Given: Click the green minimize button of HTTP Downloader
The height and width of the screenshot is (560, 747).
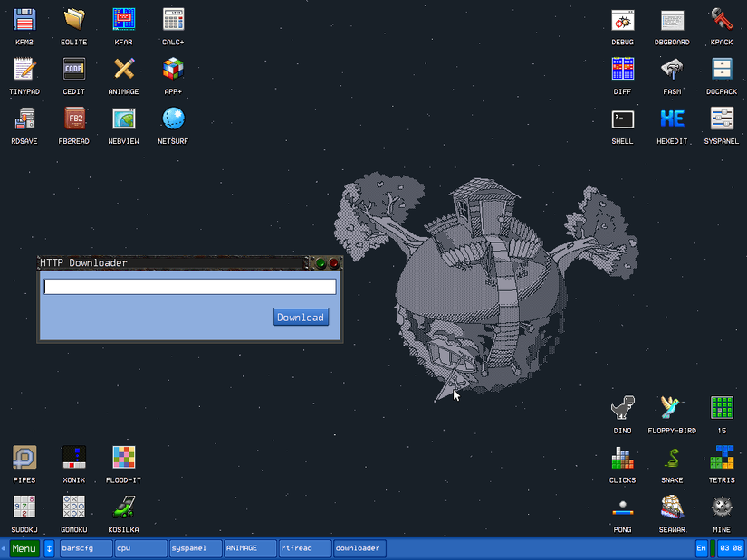Looking at the screenshot, I should click(321, 264).
